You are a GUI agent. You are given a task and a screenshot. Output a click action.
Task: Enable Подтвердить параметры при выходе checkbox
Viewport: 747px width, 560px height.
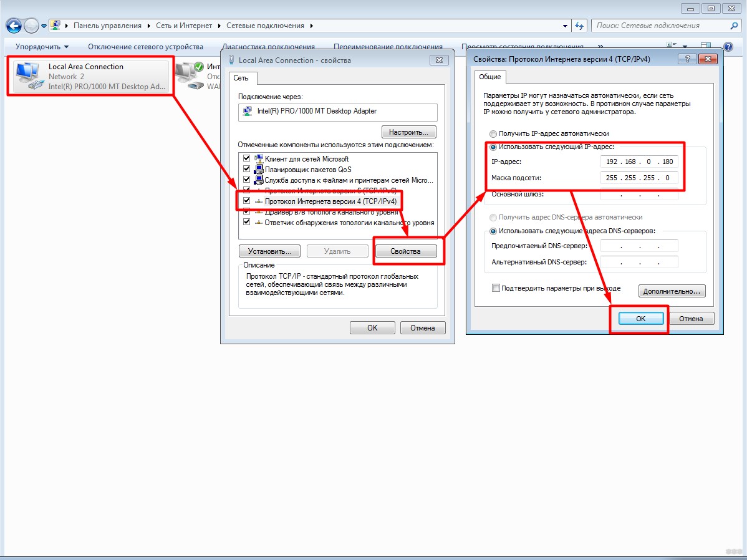[x=496, y=288]
